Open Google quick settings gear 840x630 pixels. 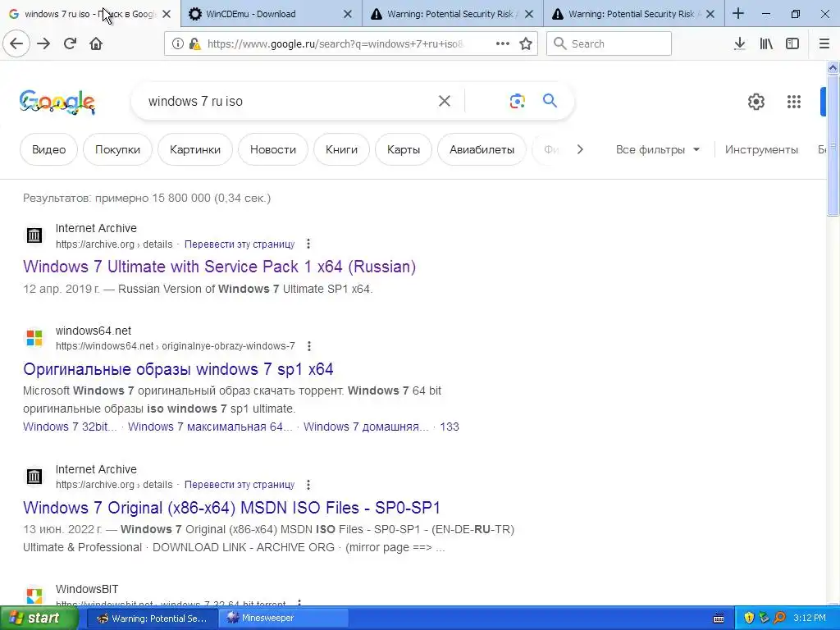[x=756, y=102]
